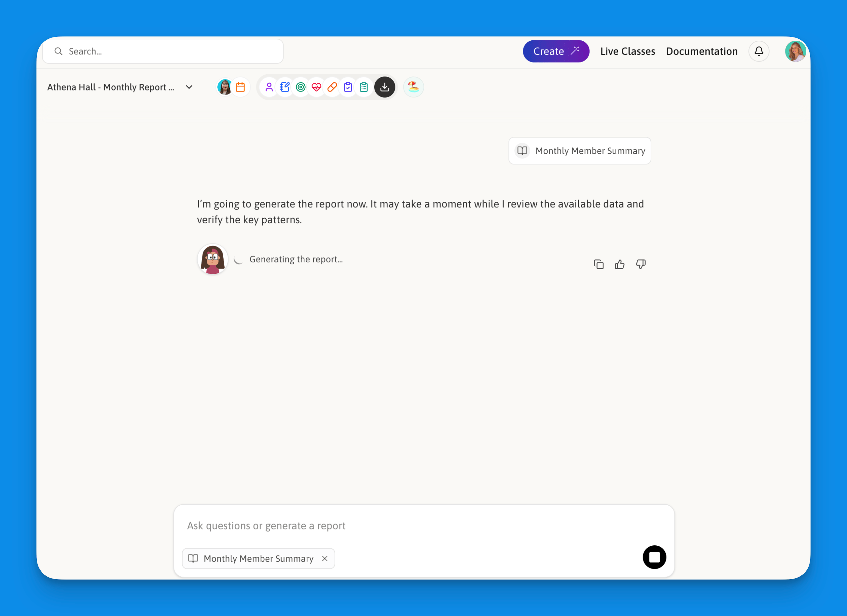847x616 pixels.
Task: Click the dark download icon
Action: [385, 87]
